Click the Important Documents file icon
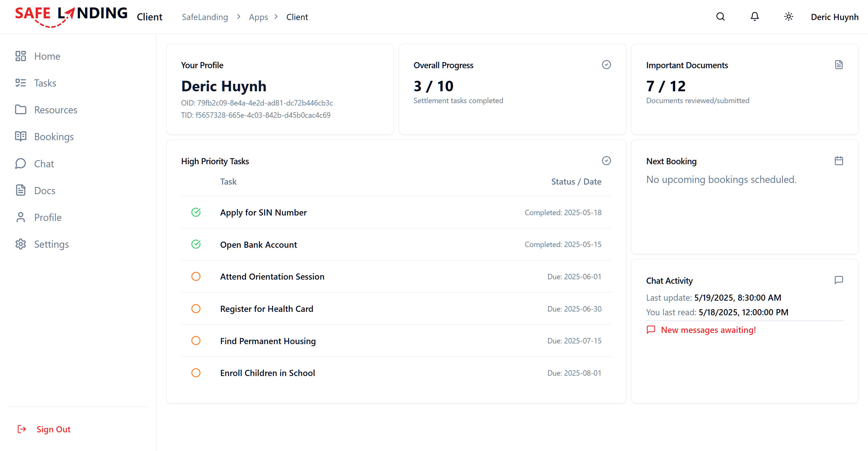Screen dimensions: 868x451 coord(839,64)
